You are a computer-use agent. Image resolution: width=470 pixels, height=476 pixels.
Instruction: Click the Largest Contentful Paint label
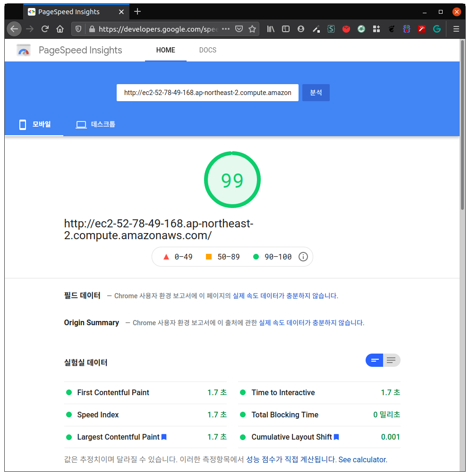click(119, 437)
